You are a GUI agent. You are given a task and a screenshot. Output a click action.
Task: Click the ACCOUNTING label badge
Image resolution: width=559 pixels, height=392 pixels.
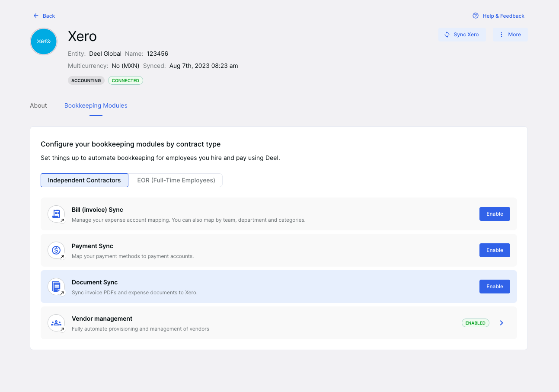(x=86, y=80)
